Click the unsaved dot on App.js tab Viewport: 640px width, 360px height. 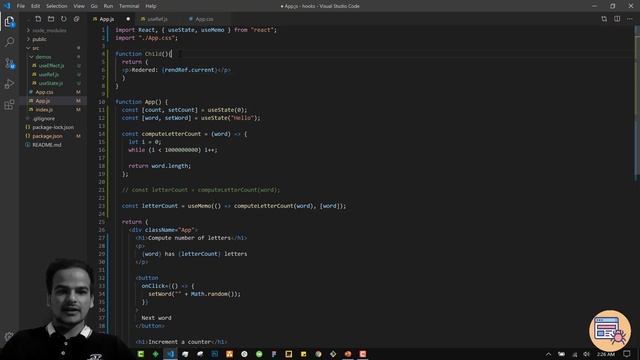(x=128, y=19)
